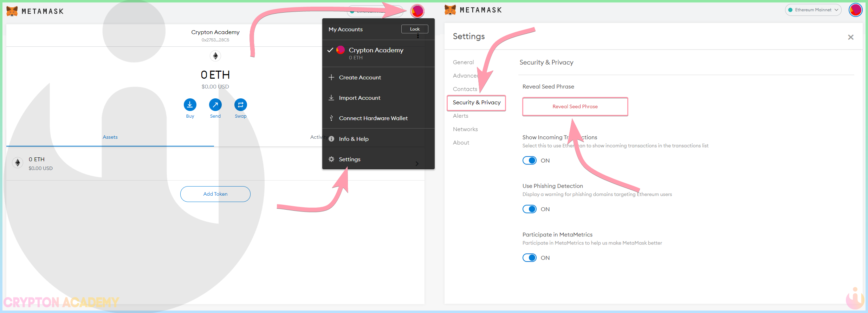868x313 pixels.
Task: Click the Settings gear in accounts menu
Action: tap(331, 159)
